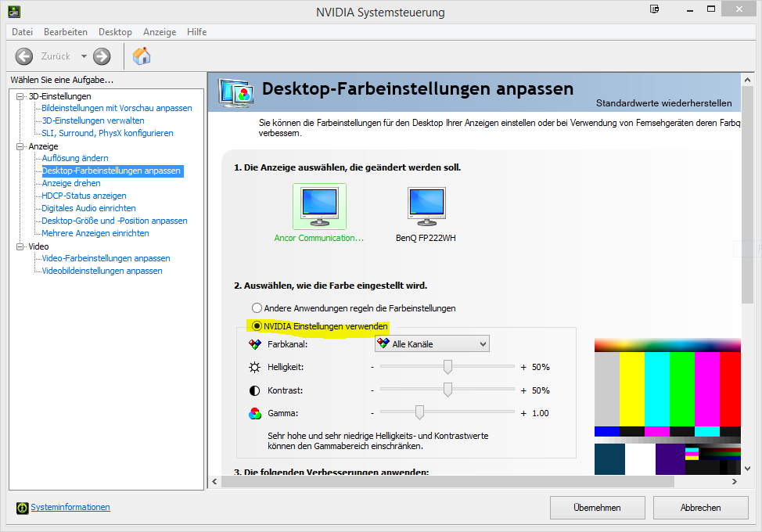Click the Kontrast slider thumb
This screenshot has height=532, width=762.
tap(447, 390)
